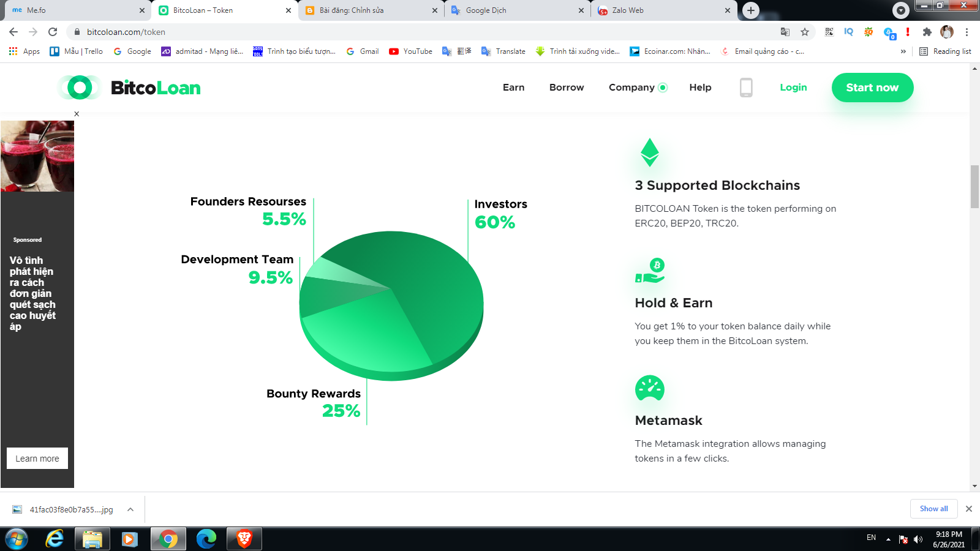The image size is (980, 551).
Task: Expand the downloaded jpg file options arrow
Action: [x=130, y=509]
